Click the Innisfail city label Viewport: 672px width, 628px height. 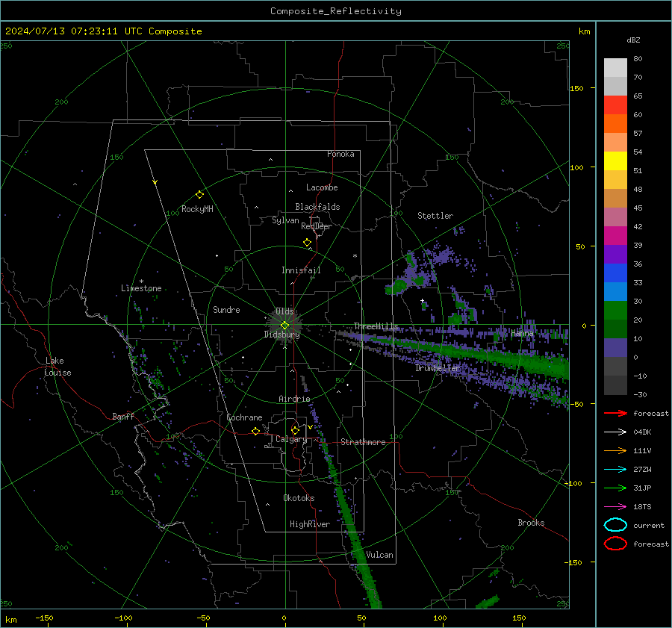(301, 270)
